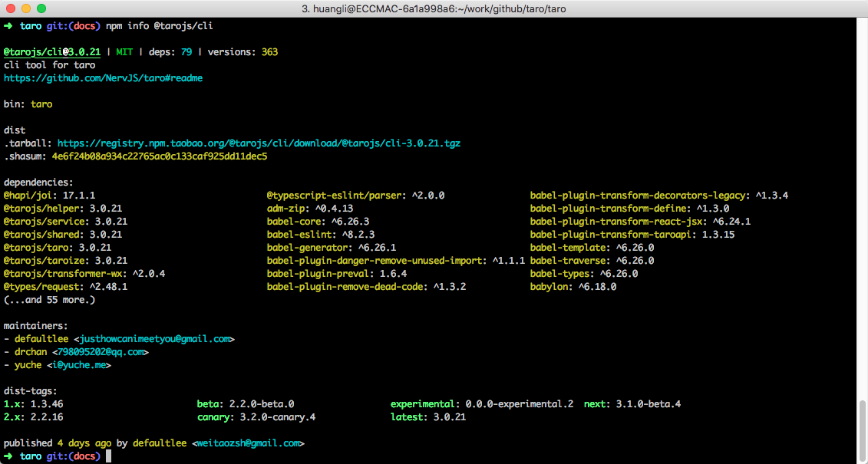
Task: Open the NervJS taro GitHub readme link
Action: pos(103,78)
